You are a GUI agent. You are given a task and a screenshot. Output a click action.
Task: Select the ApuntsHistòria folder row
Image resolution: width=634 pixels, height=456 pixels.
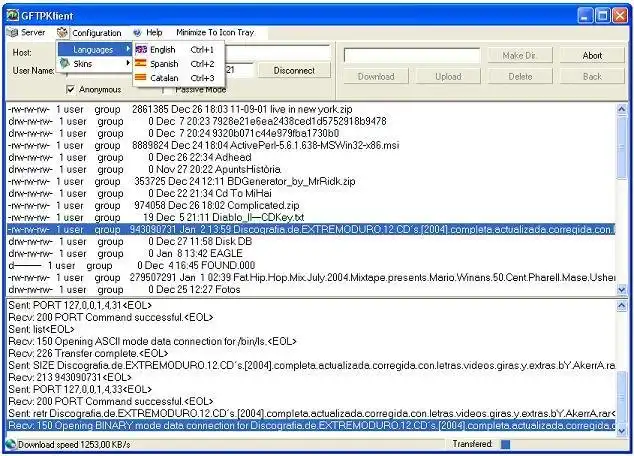pyautogui.click(x=311, y=169)
